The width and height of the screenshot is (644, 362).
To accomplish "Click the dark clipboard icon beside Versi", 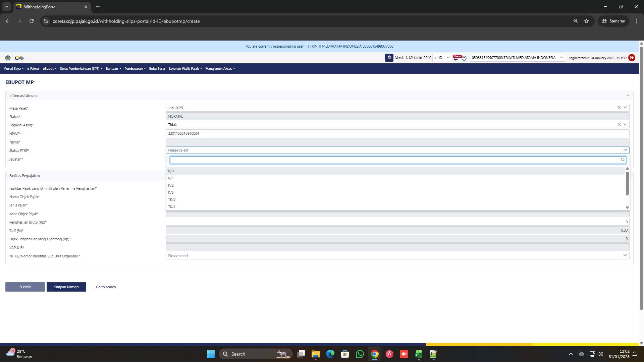I will pos(389,58).
